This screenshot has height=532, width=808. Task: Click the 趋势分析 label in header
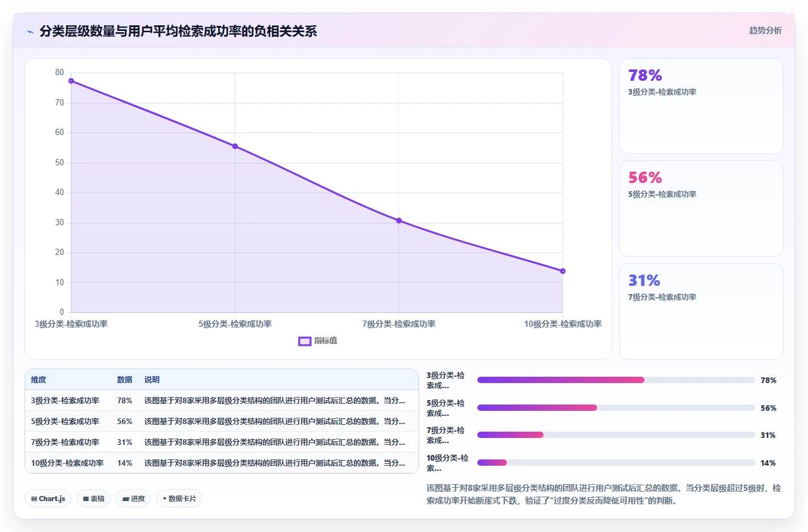click(x=765, y=30)
